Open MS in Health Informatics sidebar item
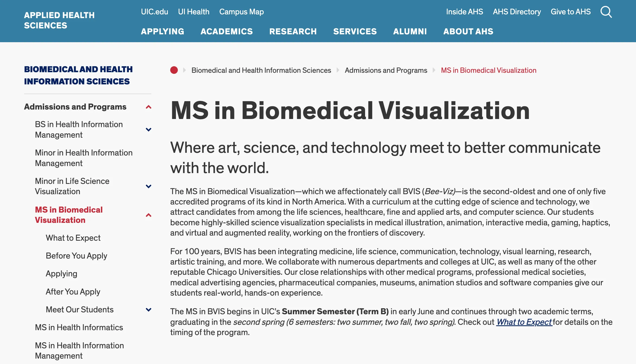This screenshot has height=364, width=636. tap(79, 327)
